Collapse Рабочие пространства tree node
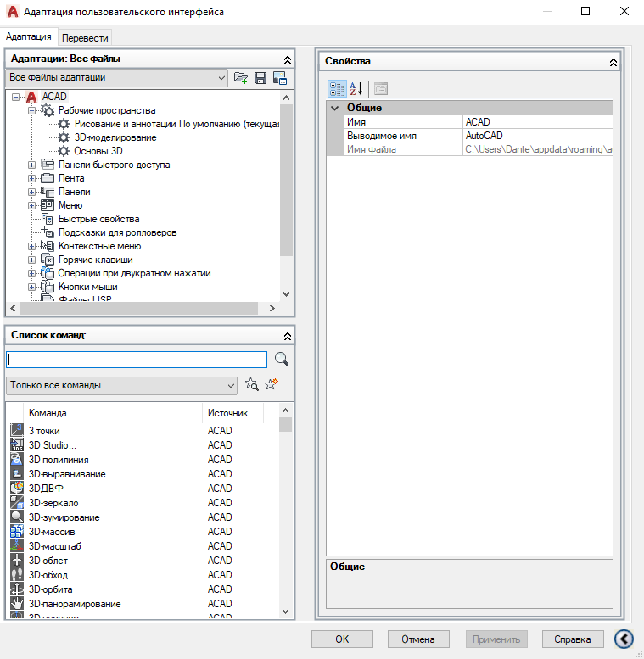Image resolution: width=644 pixels, height=659 pixels. point(31,110)
